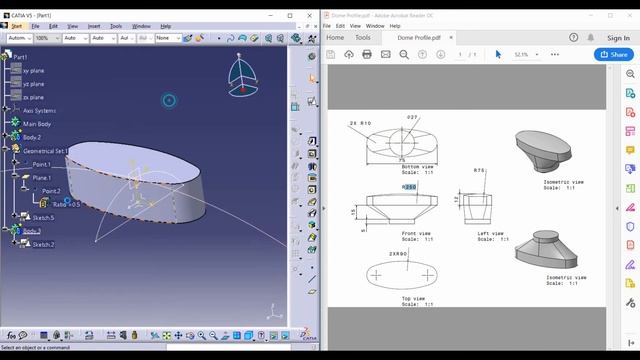Open the Insert menu in CATIA
The image size is (640, 360).
click(94, 26)
